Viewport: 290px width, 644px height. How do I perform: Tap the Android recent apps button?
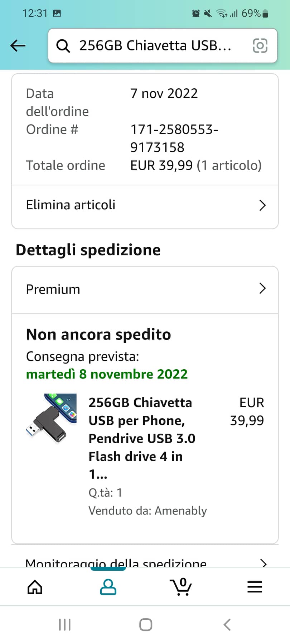click(x=65, y=625)
